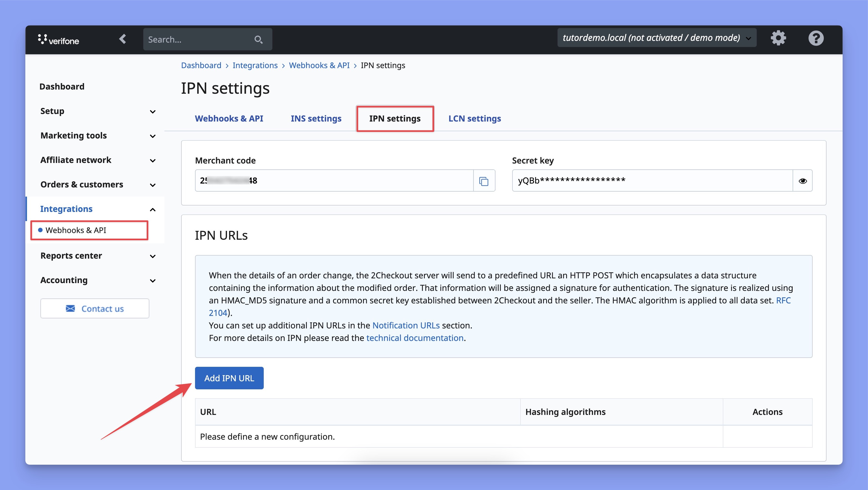868x490 pixels.
Task: Open settings via the gear icon
Action: [778, 38]
